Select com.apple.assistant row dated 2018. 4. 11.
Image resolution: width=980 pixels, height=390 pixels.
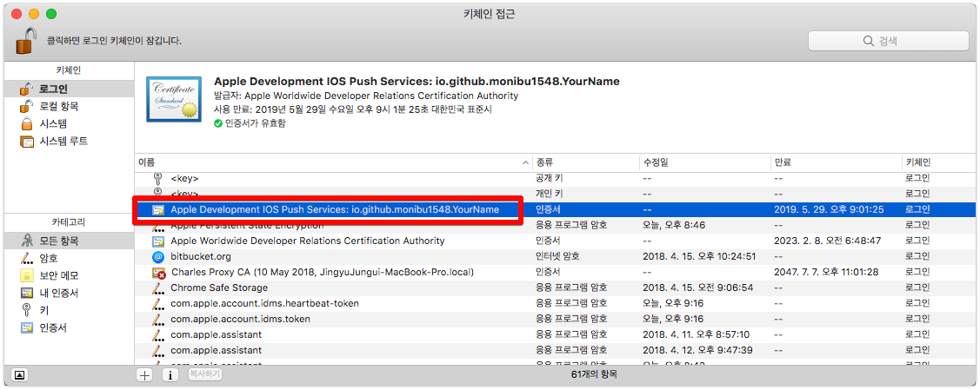pyautogui.click(x=557, y=334)
